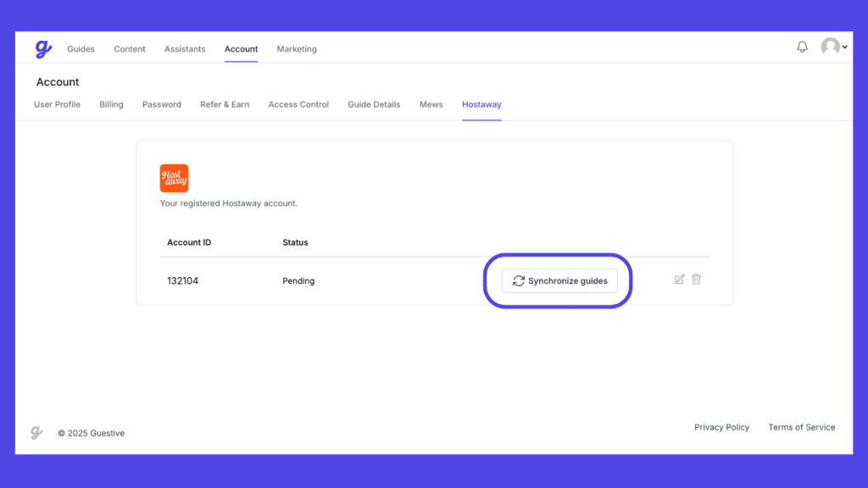Click the Guestive logo in the header
This screenshot has width=868, height=488.
pyautogui.click(x=43, y=48)
